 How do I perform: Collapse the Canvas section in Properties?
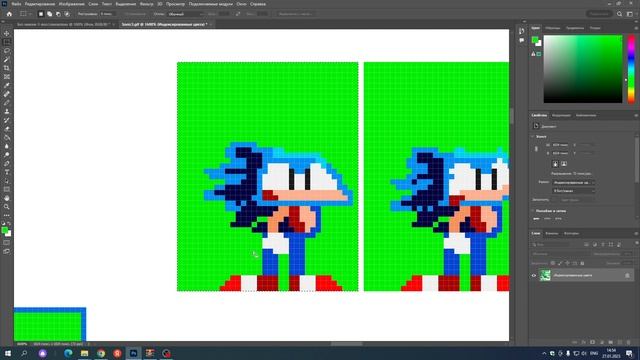pyautogui.click(x=533, y=136)
